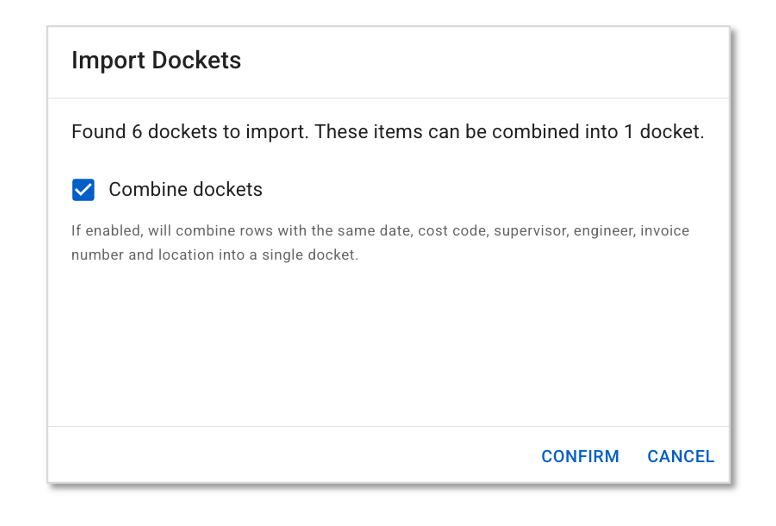
Task: Uncheck the Combine dockets checkbox
Action: pos(84,190)
